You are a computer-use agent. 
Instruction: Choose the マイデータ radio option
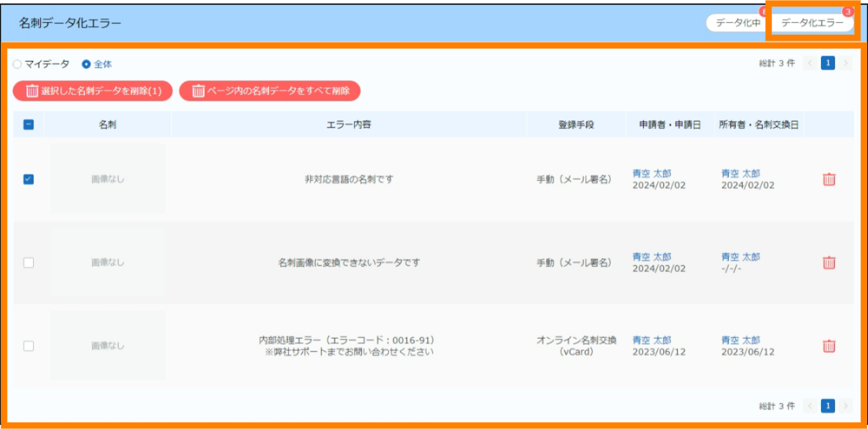pos(17,64)
